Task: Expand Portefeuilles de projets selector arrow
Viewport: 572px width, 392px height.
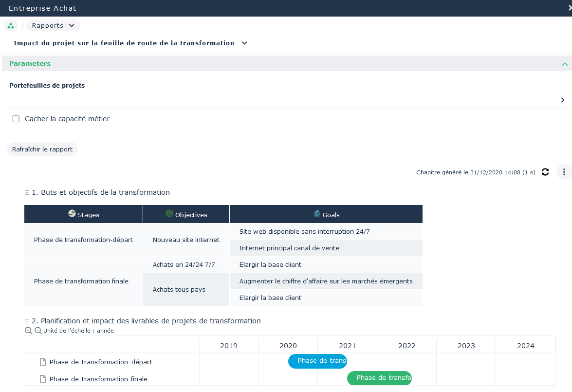Action: pyautogui.click(x=562, y=100)
